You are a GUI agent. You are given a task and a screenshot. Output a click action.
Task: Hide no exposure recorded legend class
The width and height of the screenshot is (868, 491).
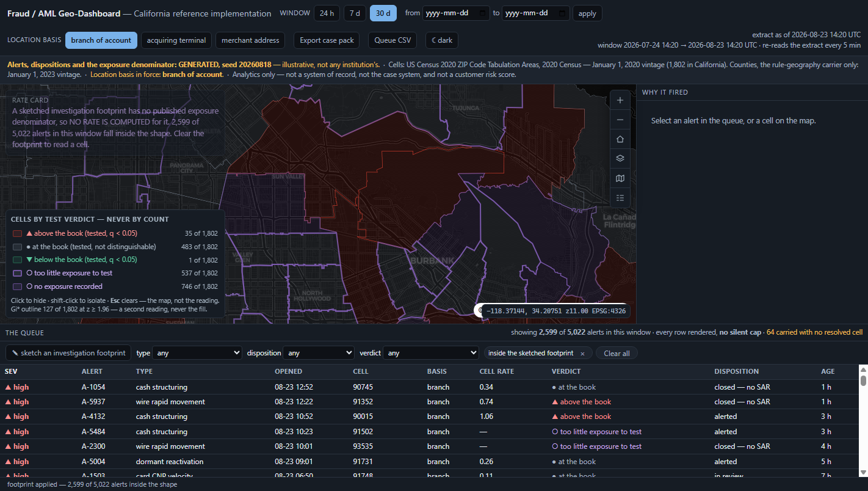click(115, 286)
